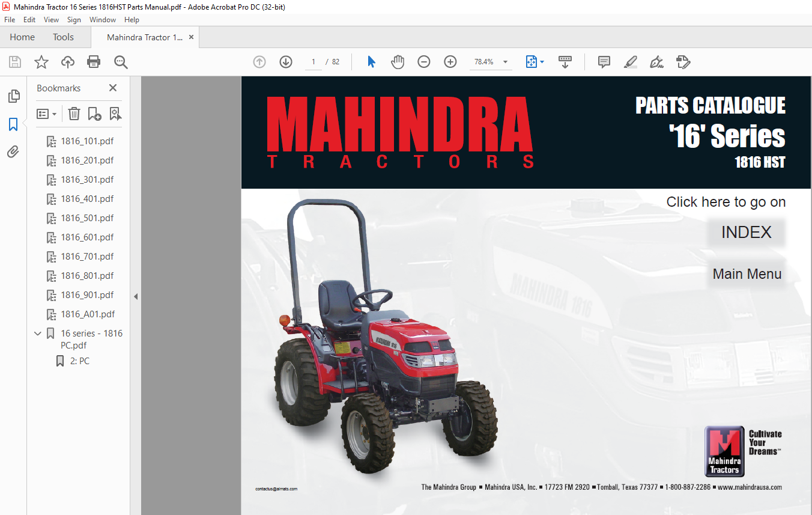812x515 pixels.
Task: Zoom out with the minus icon
Action: coord(424,62)
